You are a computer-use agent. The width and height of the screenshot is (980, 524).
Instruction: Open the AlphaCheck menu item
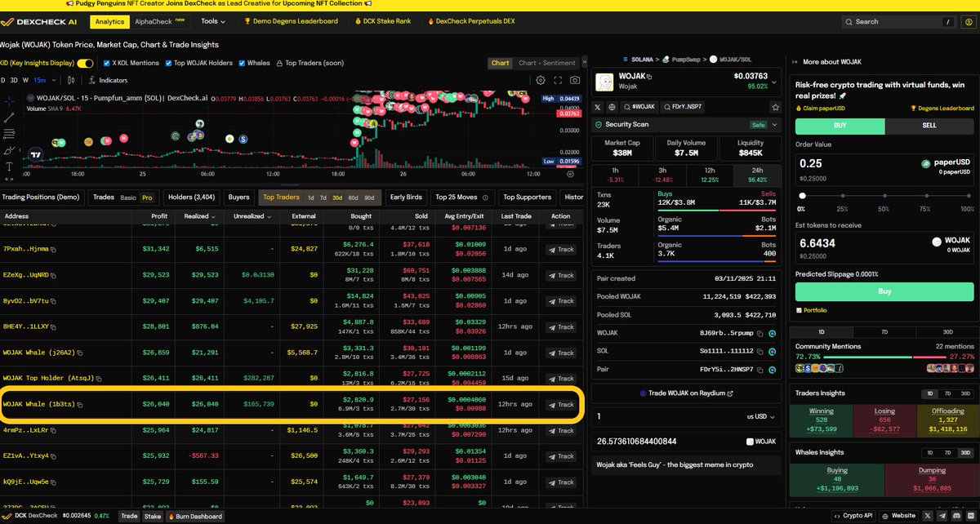[160, 21]
